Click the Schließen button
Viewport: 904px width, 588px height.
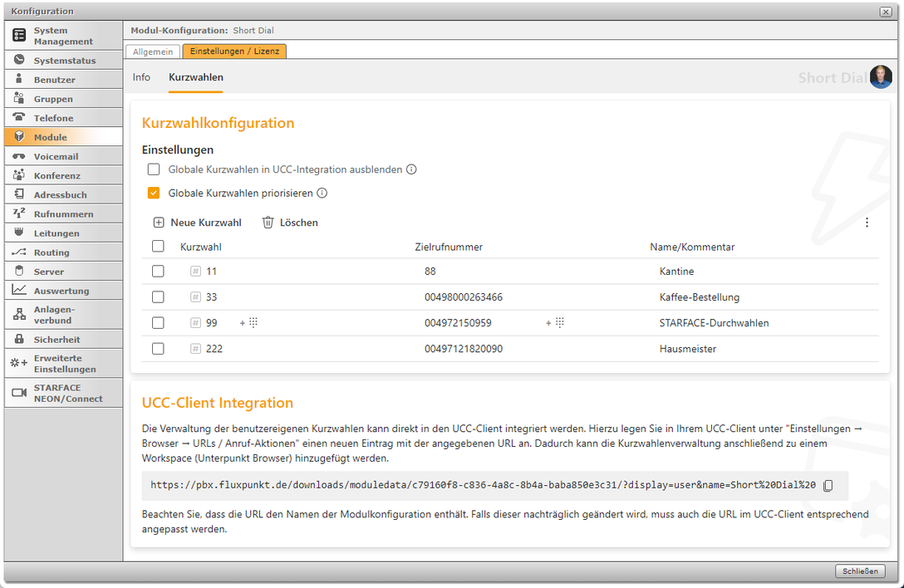click(x=860, y=571)
